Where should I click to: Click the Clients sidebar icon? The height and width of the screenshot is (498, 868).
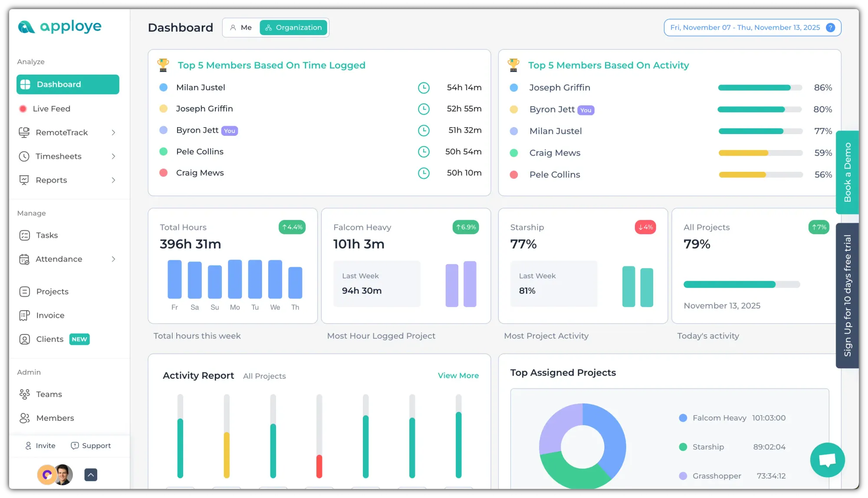tap(25, 339)
